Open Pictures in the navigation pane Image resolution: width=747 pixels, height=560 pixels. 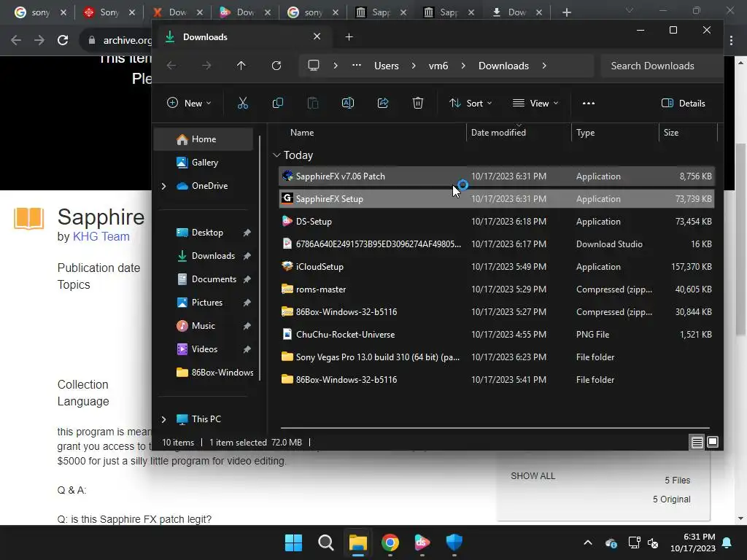207,303
